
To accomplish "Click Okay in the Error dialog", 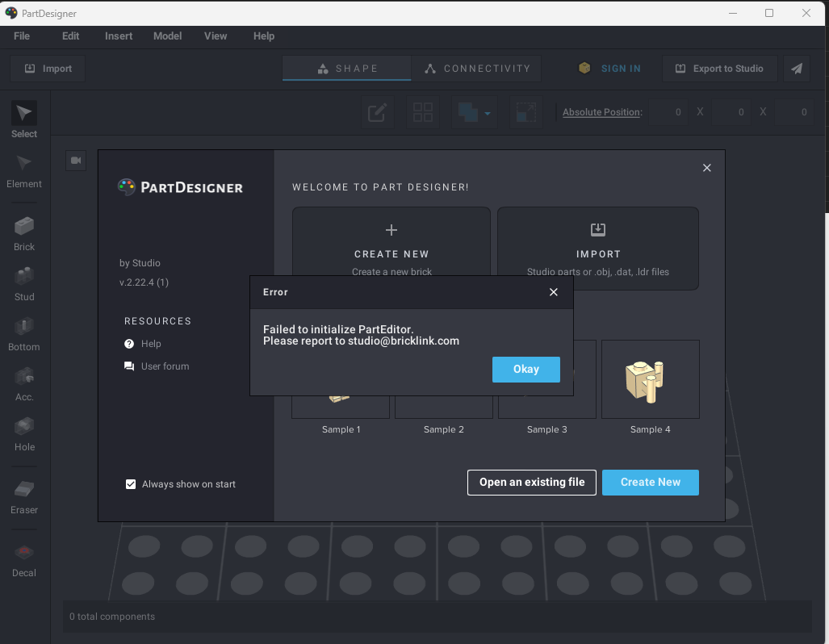I will 526,369.
